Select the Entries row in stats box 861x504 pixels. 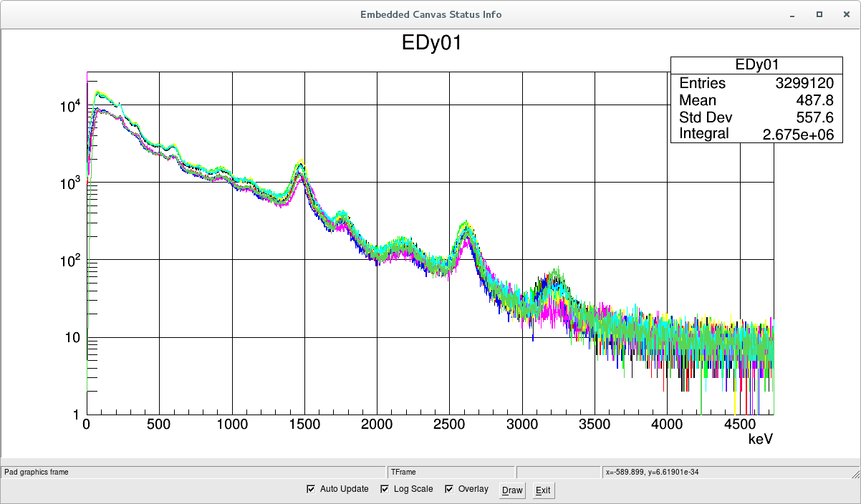[x=756, y=83]
